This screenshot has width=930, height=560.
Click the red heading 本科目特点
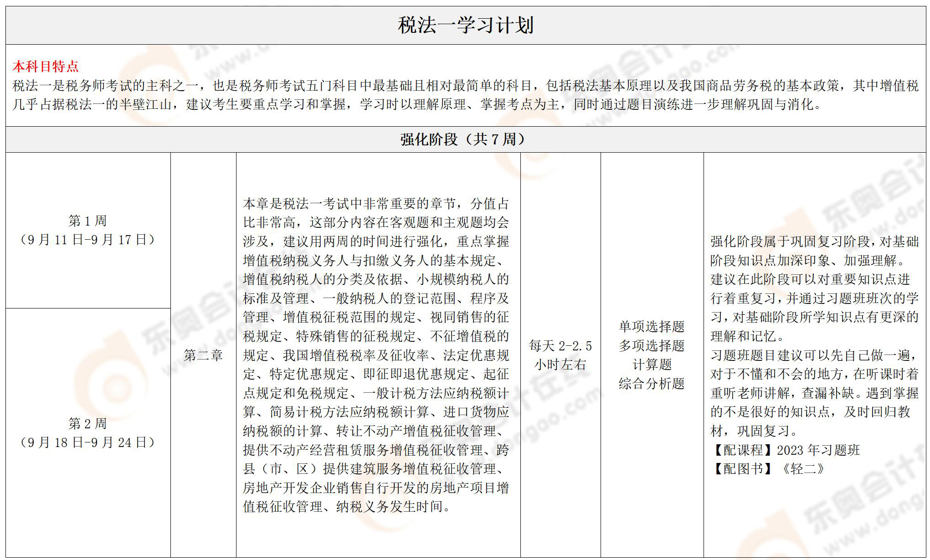pyautogui.click(x=46, y=67)
